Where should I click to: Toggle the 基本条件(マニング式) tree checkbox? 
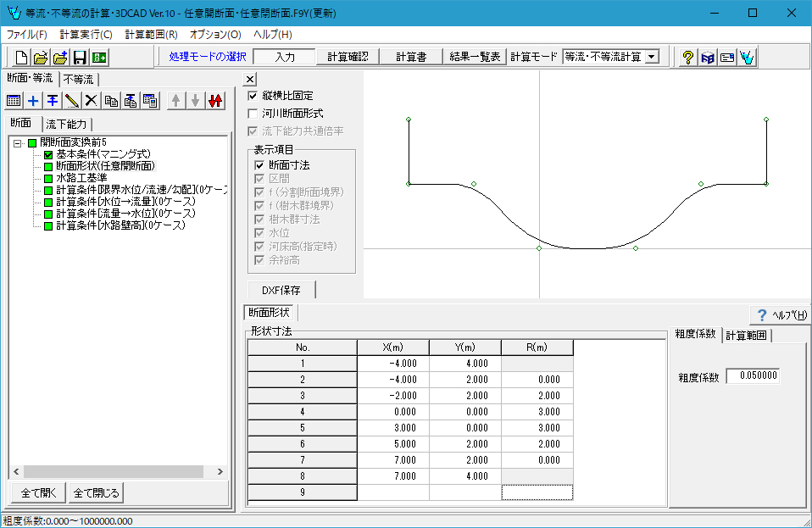click(x=48, y=154)
